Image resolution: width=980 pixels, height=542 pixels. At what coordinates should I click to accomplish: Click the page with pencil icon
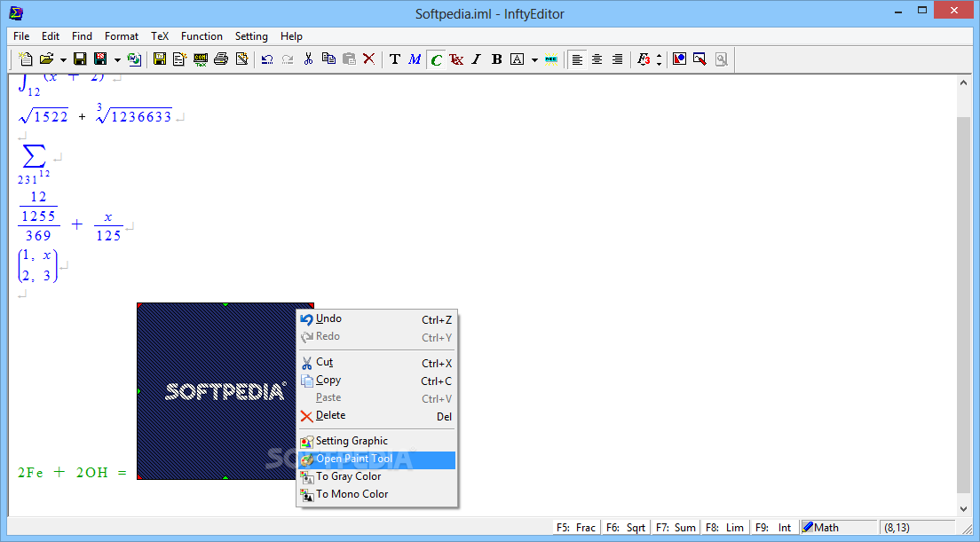point(241,59)
